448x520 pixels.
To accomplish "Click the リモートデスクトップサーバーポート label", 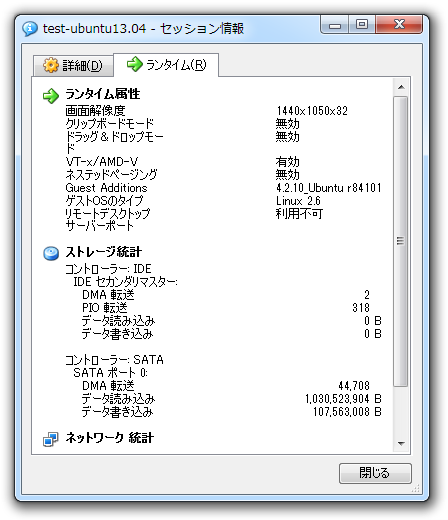I will tap(108, 220).
